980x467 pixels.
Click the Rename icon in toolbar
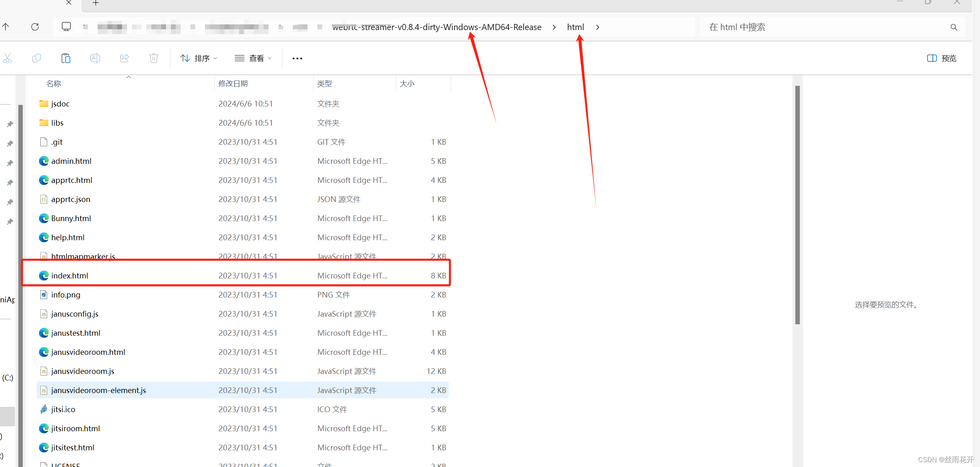point(95,58)
